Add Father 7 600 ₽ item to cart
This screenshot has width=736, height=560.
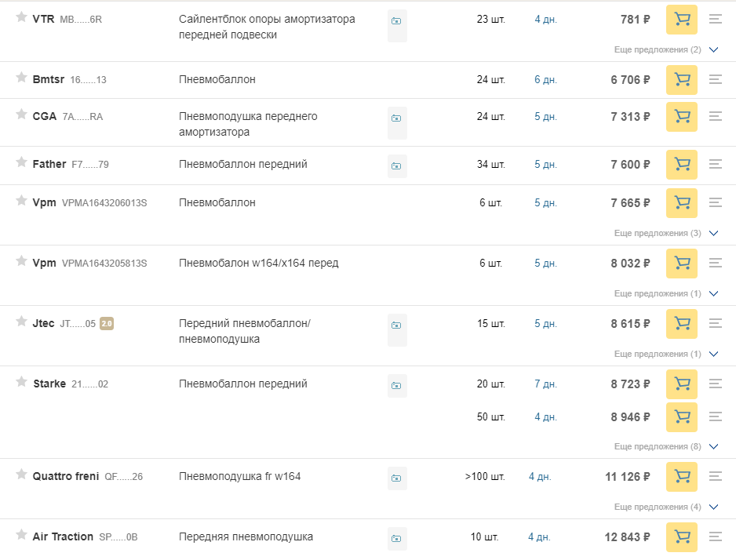pyautogui.click(x=682, y=165)
